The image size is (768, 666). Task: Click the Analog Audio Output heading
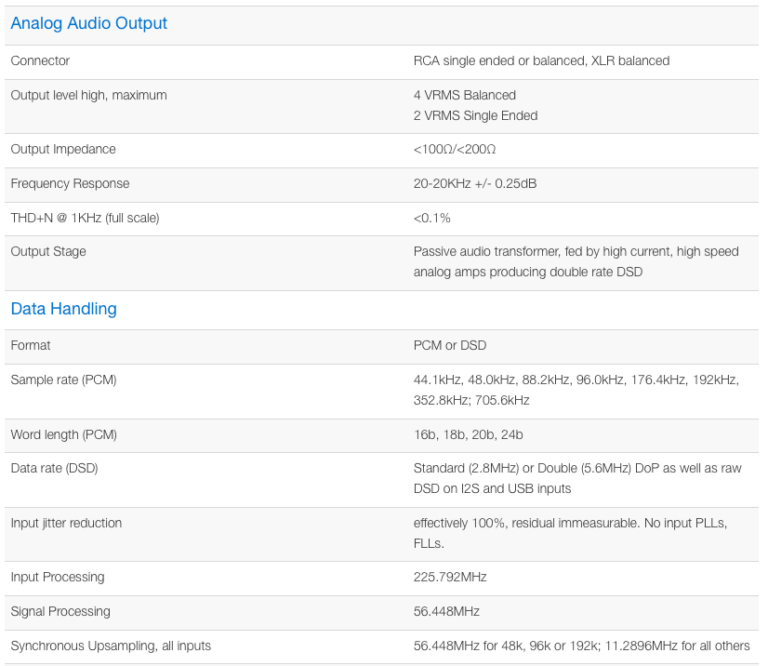pos(89,23)
